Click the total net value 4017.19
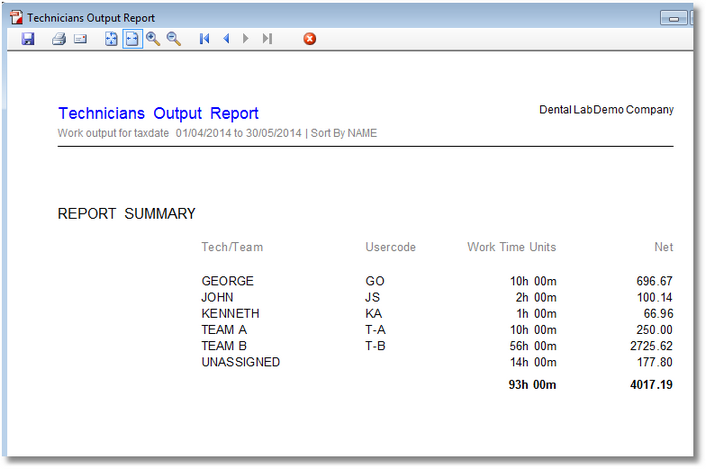 pyautogui.click(x=650, y=384)
